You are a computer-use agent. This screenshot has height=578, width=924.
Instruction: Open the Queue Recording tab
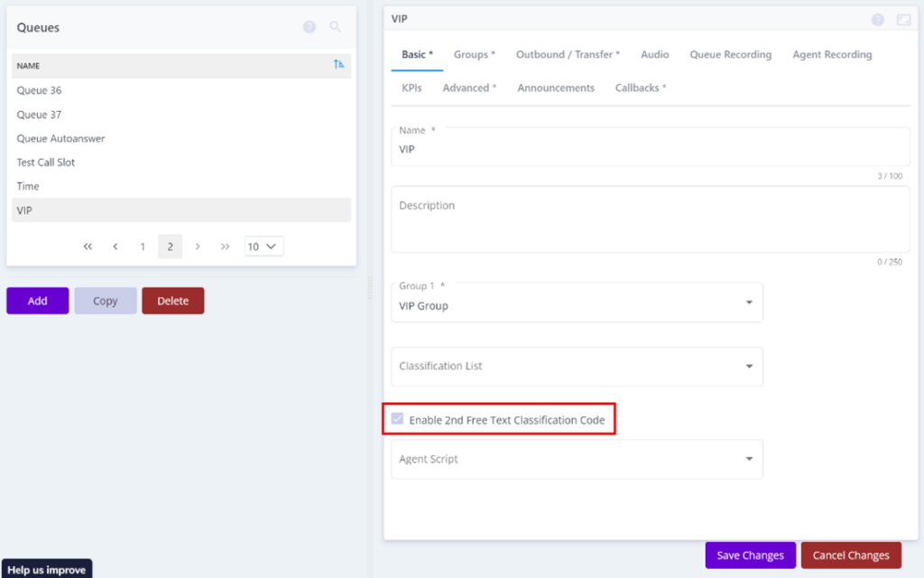[x=731, y=54]
